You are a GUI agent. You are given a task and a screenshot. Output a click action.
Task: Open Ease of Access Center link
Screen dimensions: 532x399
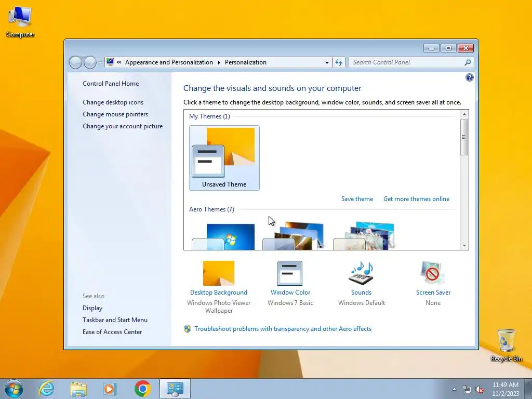click(112, 332)
